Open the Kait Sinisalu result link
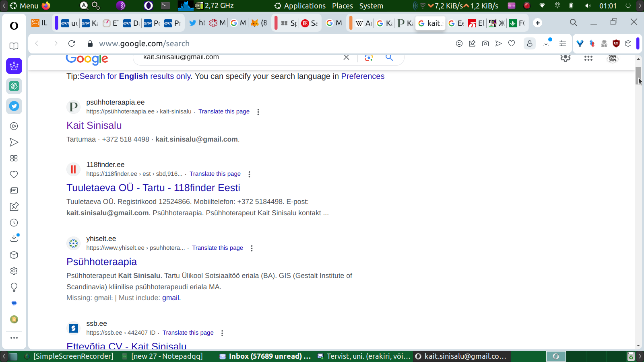644x362 pixels. click(x=94, y=125)
